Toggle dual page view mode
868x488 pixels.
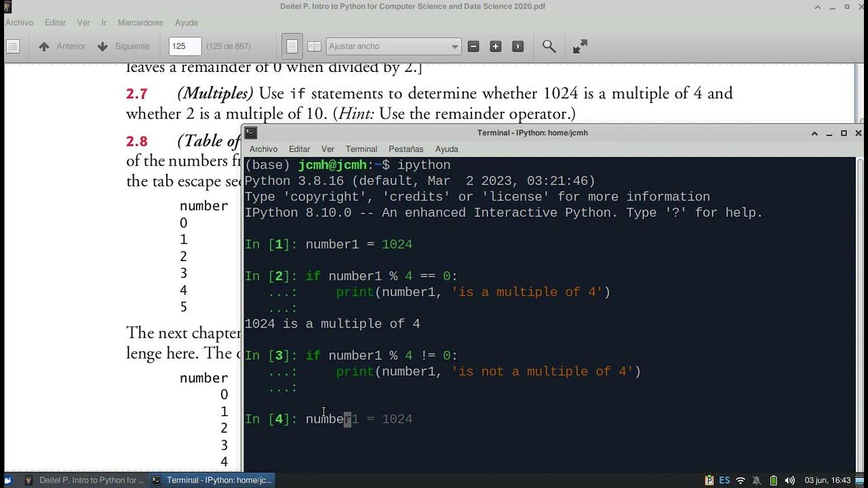314,46
